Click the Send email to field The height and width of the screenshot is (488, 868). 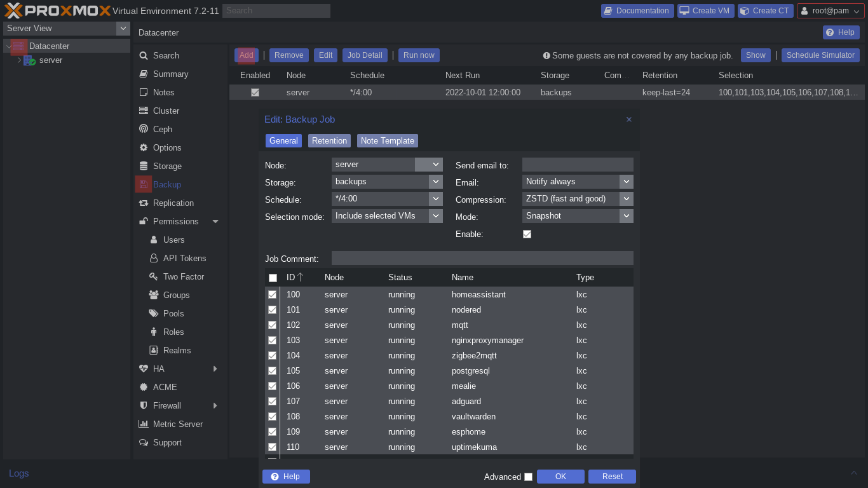click(x=578, y=165)
